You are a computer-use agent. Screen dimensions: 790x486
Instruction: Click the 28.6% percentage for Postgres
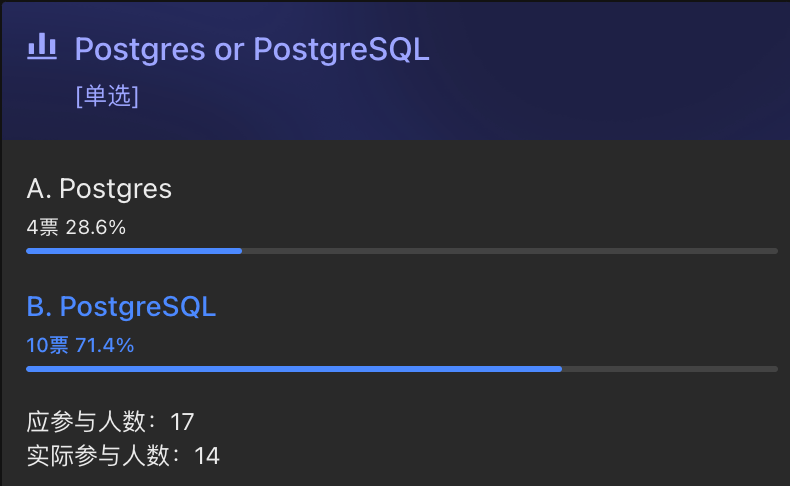point(96,228)
